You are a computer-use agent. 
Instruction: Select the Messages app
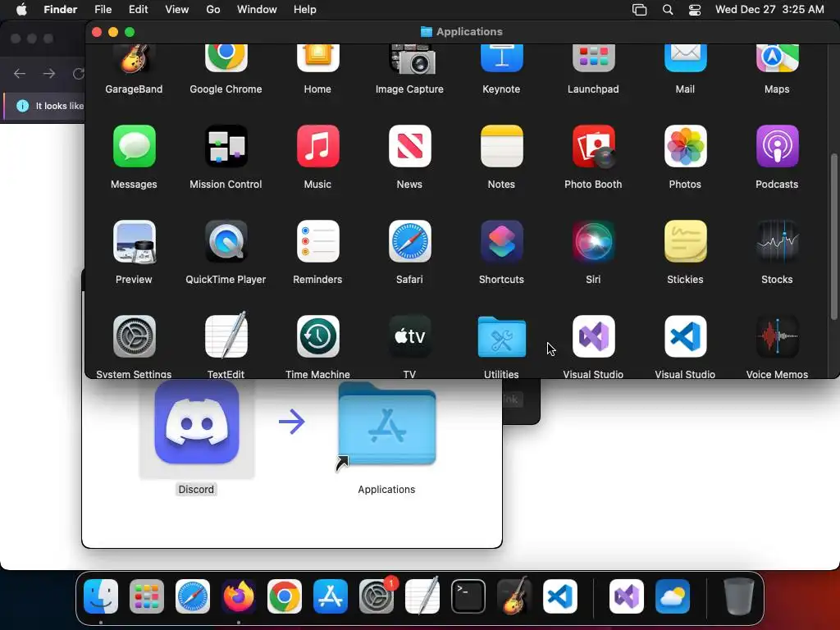(134, 146)
